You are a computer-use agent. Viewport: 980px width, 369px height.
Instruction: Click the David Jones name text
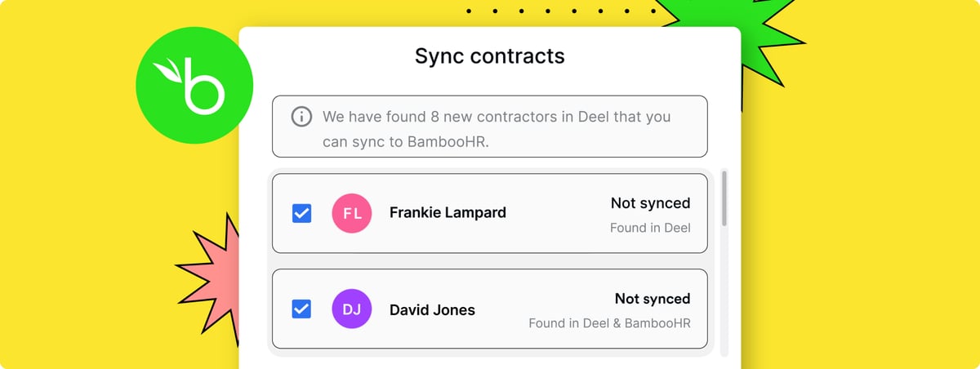click(x=432, y=309)
